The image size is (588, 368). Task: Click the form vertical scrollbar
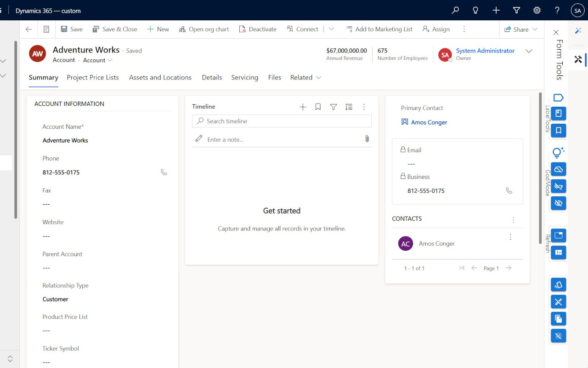coord(540,168)
